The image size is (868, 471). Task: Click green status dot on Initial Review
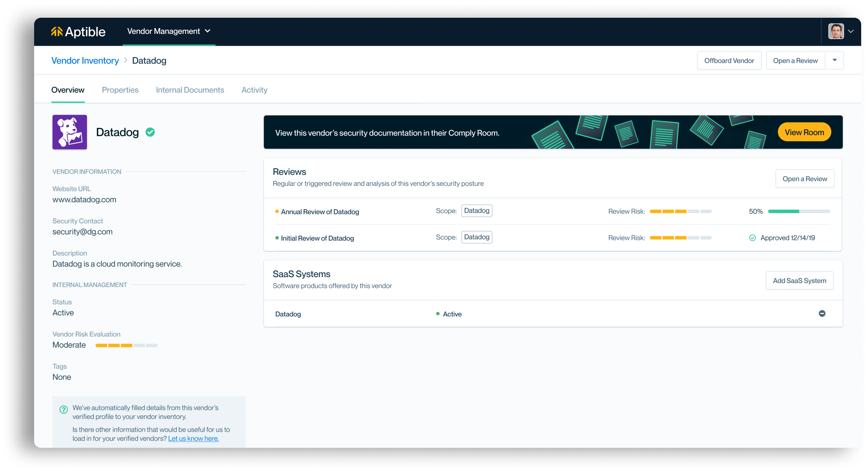tap(277, 238)
